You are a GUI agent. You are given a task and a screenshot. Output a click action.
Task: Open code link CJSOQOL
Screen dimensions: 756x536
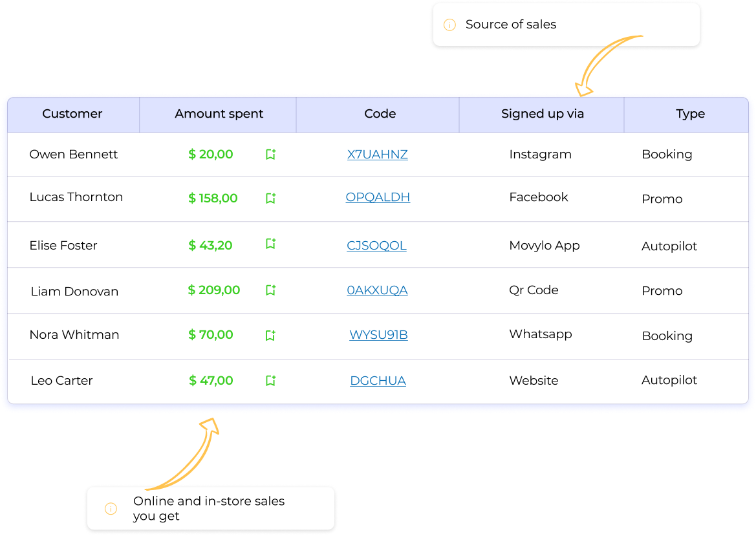point(376,245)
